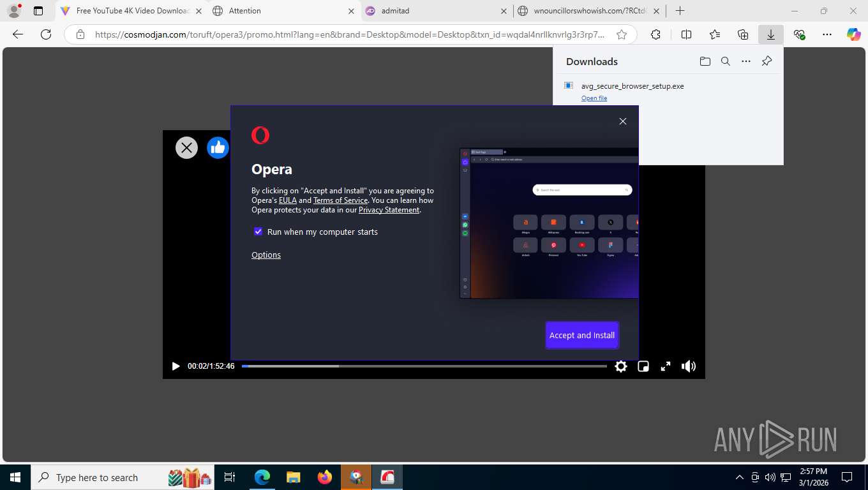The image size is (868, 490).
Task: Switch to the admitad tab
Action: (437, 11)
